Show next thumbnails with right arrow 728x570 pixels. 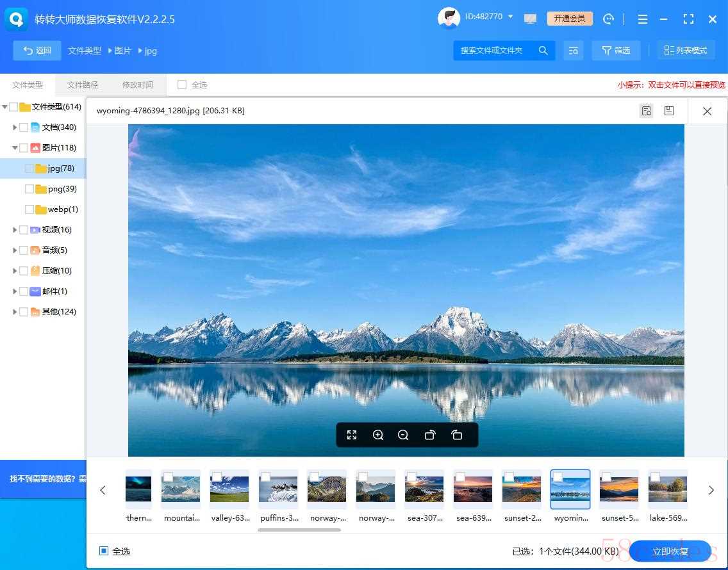(x=711, y=490)
